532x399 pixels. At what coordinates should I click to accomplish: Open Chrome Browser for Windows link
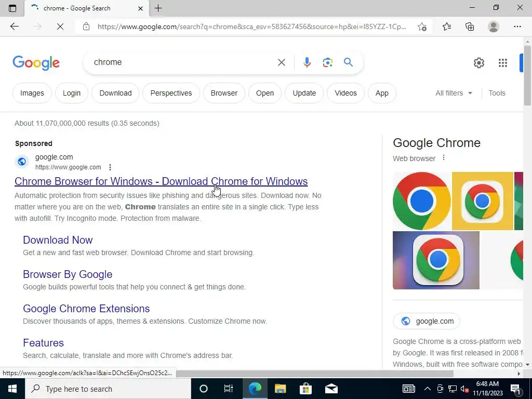tap(161, 181)
